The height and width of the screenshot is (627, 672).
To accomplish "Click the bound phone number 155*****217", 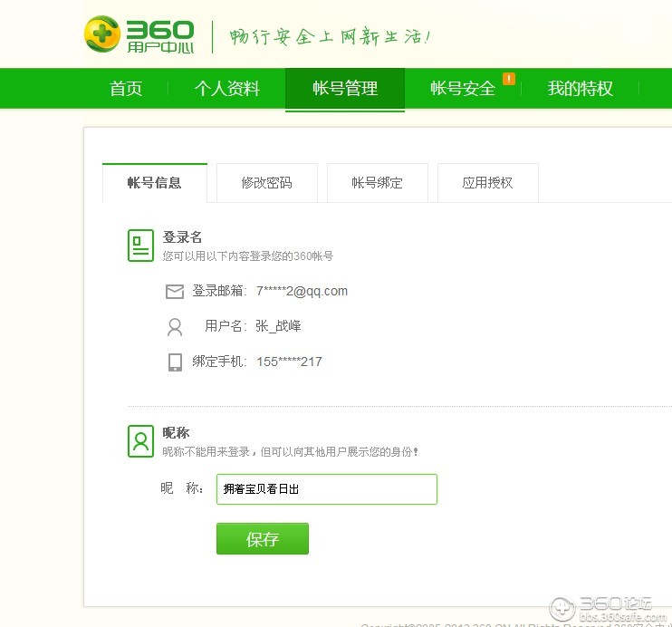I will pyautogui.click(x=289, y=362).
